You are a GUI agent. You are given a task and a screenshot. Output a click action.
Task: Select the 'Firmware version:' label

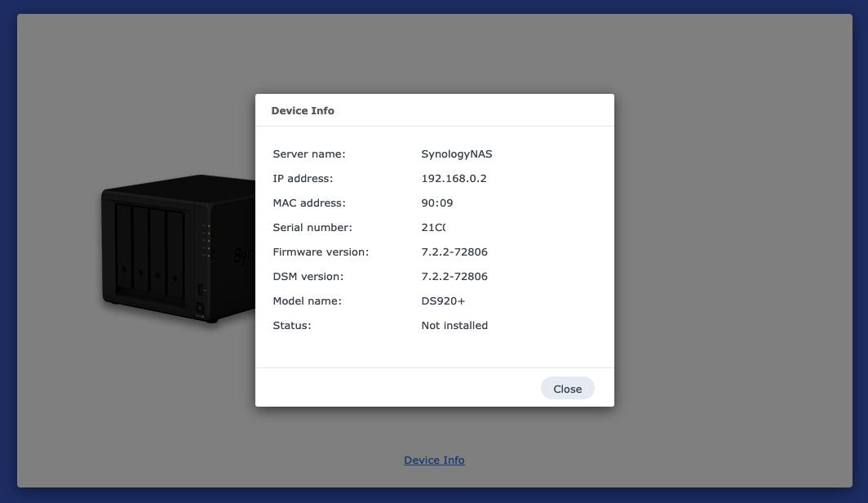tap(321, 251)
